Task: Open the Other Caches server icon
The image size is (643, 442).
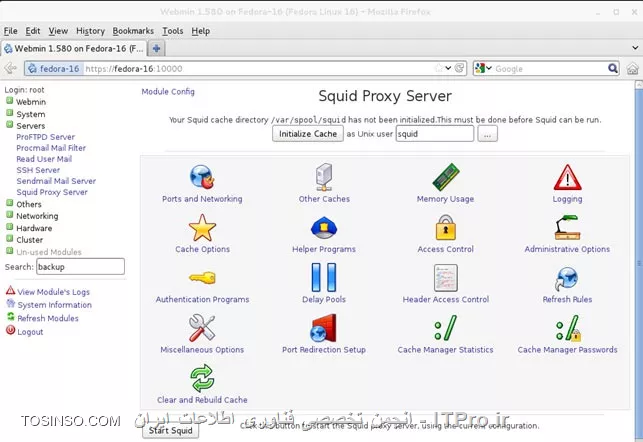Action: [x=324, y=177]
